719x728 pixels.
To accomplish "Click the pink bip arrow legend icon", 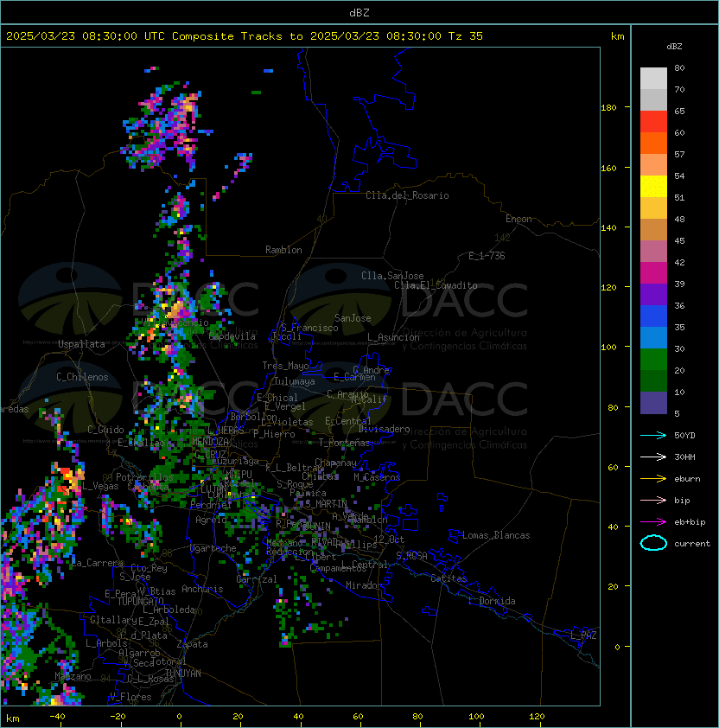I will [653, 500].
